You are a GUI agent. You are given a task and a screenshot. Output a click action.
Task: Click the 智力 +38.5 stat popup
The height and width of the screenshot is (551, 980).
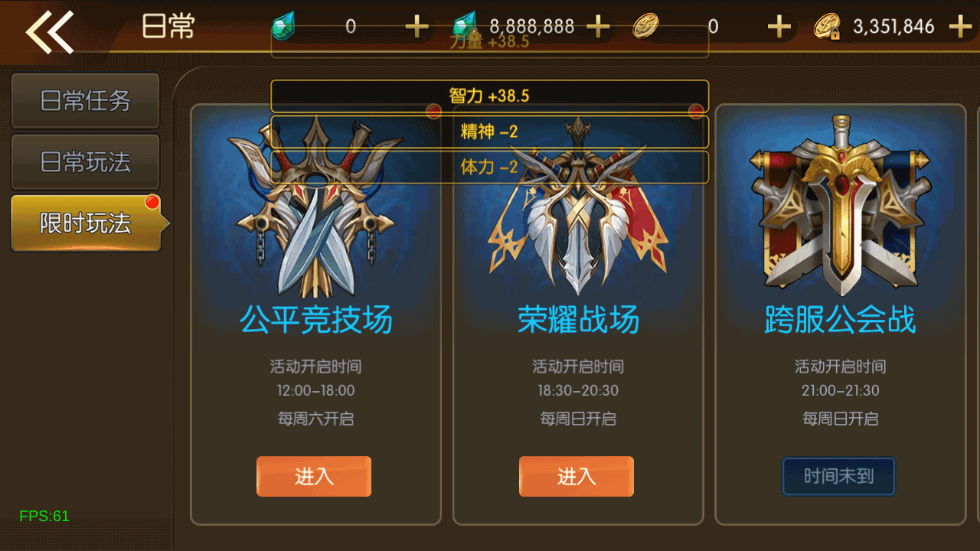(x=489, y=96)
